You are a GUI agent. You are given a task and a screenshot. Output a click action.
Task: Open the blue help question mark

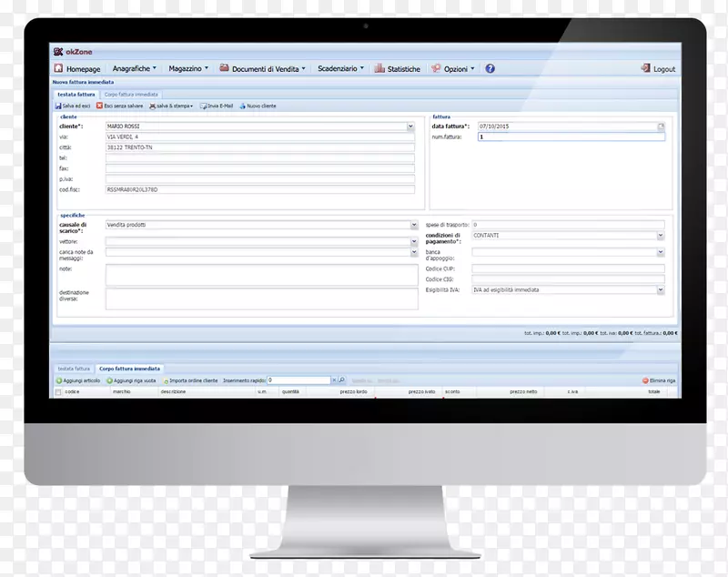(490, 68)
